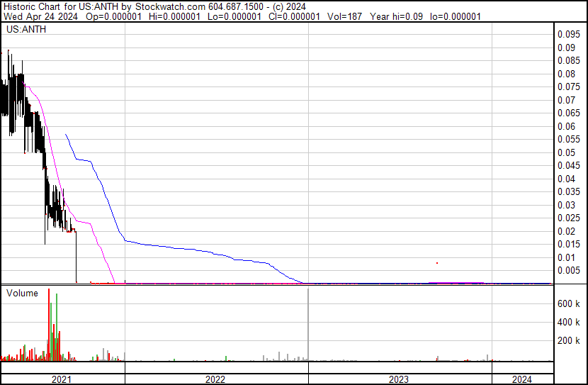Click the Volume panel label
The height and width of the screenshot is (385, 588).
coord(22,293)
